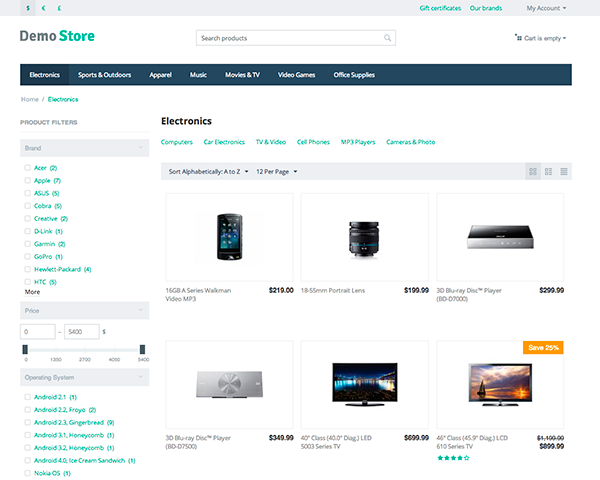Screen dimensions: 600x480
Task: Click the Demo Store logo
Action: pos(57,36)
